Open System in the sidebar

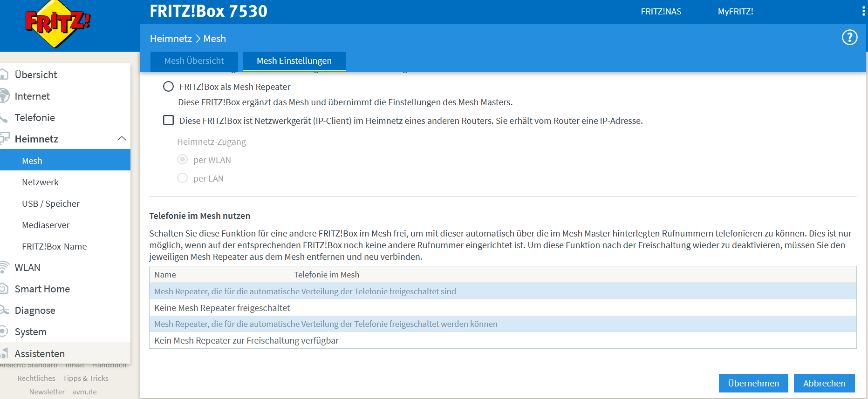(31, 331)
